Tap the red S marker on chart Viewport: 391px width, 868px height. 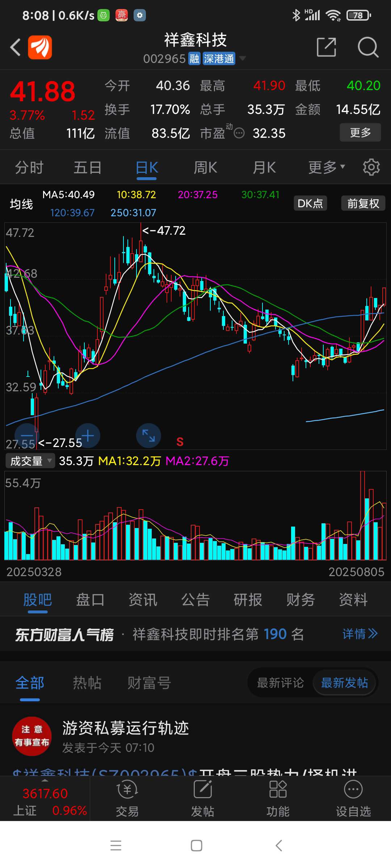point(180,442)
